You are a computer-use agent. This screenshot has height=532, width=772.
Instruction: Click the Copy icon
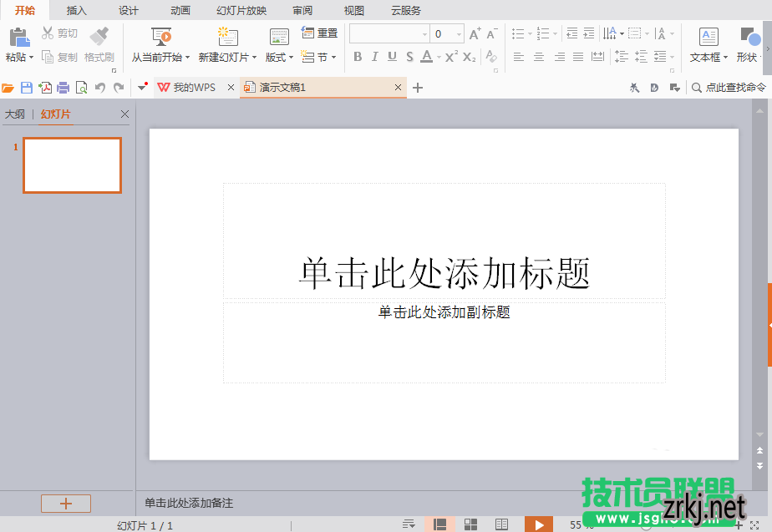coord(48,57)
